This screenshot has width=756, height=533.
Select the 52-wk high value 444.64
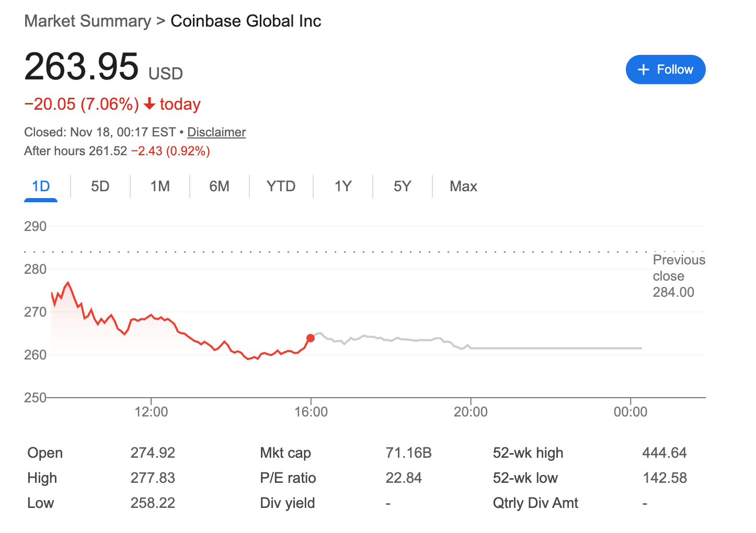(665, 453)
